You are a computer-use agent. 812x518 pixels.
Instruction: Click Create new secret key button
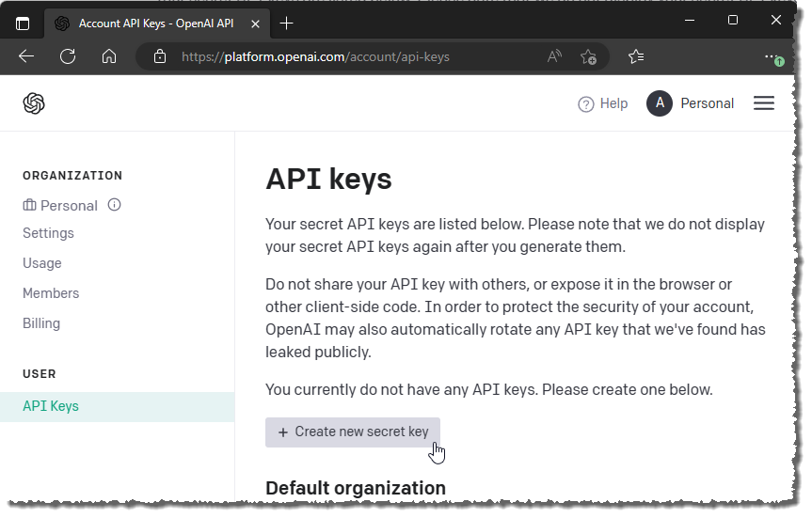(353, 432)
